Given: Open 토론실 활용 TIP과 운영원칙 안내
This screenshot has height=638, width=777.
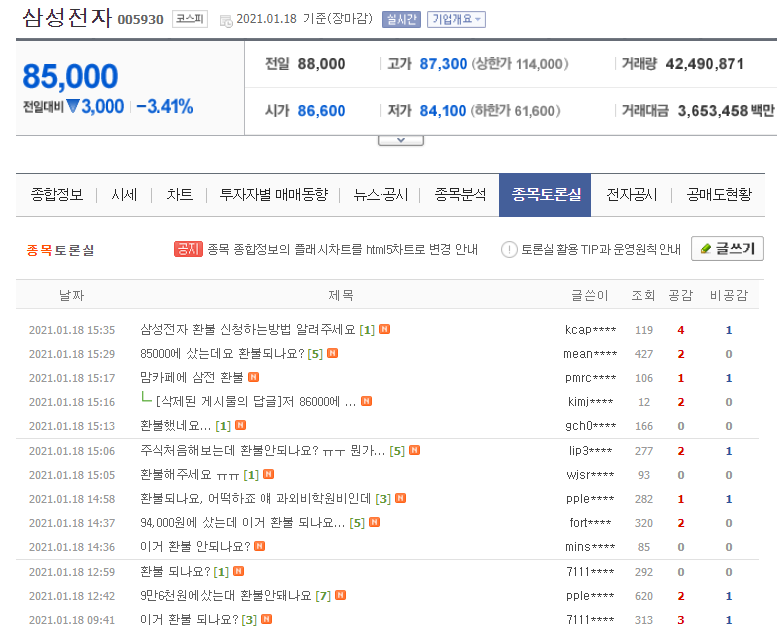Looking at the screenshot, I should tap(601, 249).
